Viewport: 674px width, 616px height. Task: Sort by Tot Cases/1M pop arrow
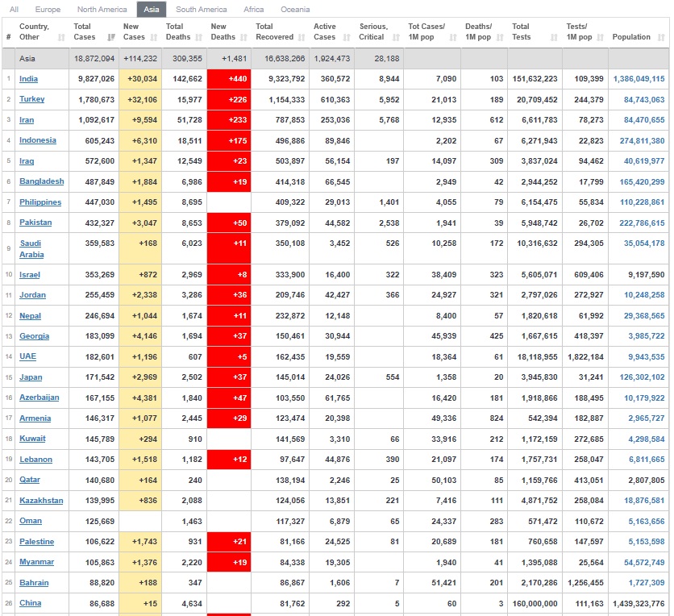(453, 37)
